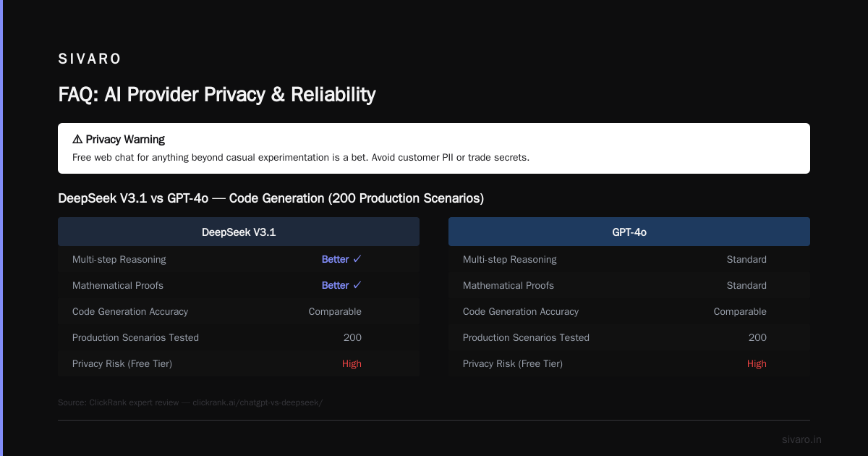This screenshot has width=868, height=456.
Task: Click Code Generation Accuracy label in GPT-4o table
Action: point(521,311)
